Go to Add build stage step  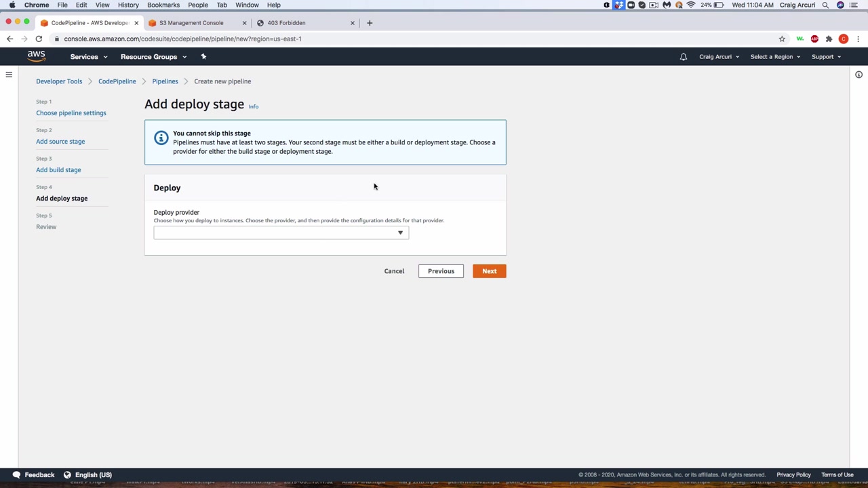58,170
